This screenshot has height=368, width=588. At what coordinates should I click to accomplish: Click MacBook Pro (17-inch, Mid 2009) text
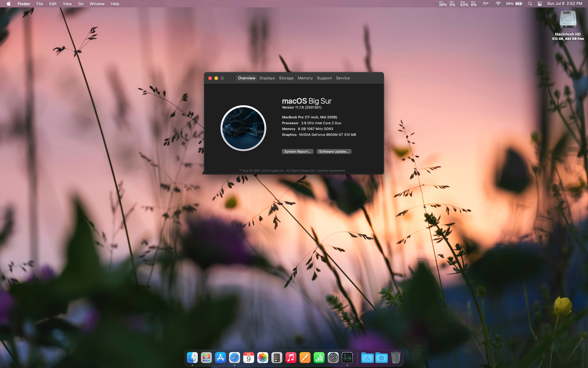[x=309, y=117]
